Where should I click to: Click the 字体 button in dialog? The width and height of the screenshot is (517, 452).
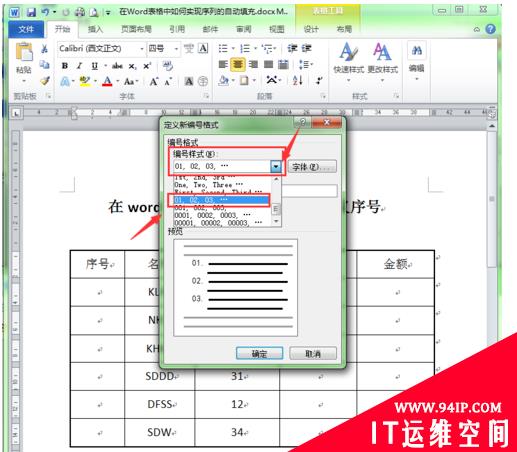click(x=312, y=166)
